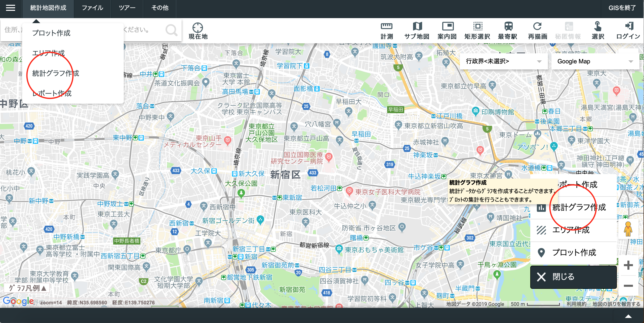The image size is (644, 323).
Task: Select the 計測 ruler tool
Action: [x=387, y=26]
